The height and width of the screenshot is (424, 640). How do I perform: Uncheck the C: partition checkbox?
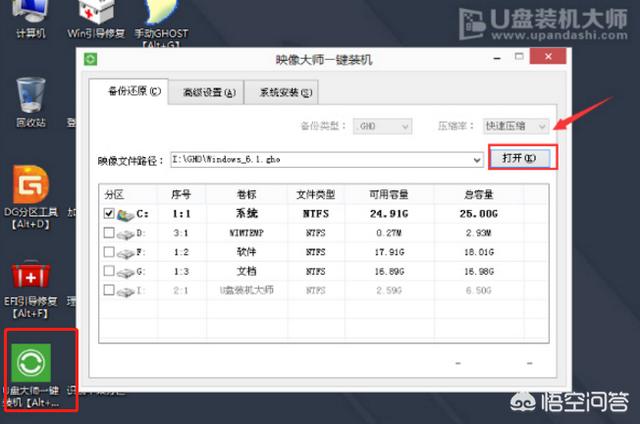click(109, 214)
